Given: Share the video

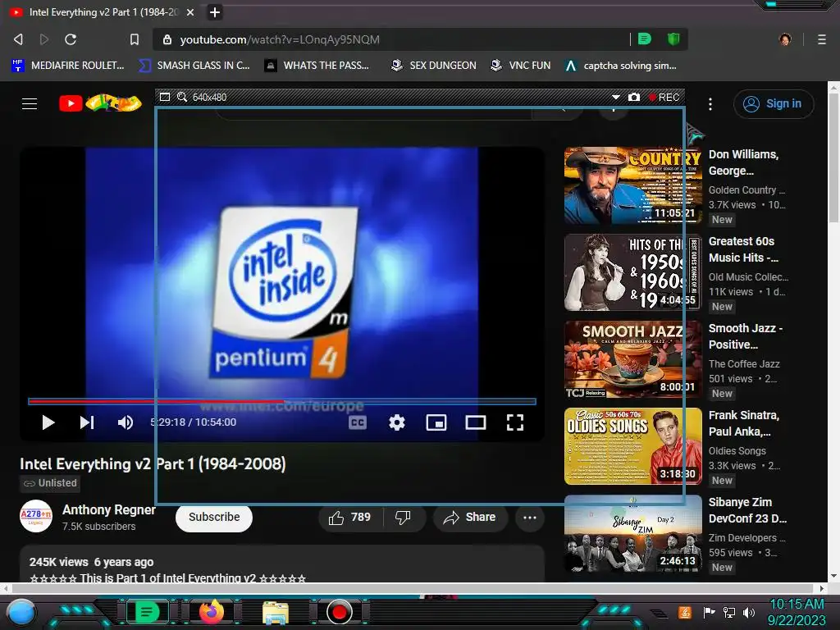Looking at the screenshot, I should point(470,518).
